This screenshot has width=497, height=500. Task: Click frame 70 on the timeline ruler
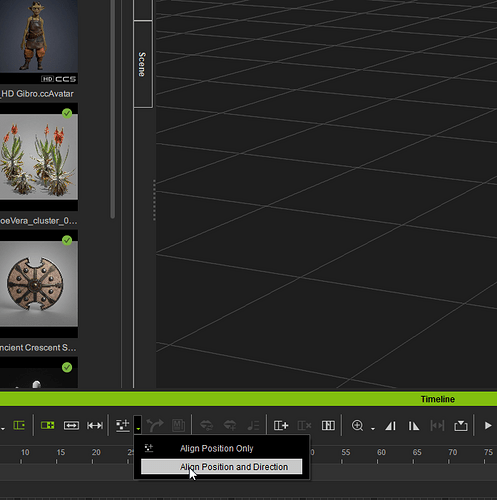point(453,453)
